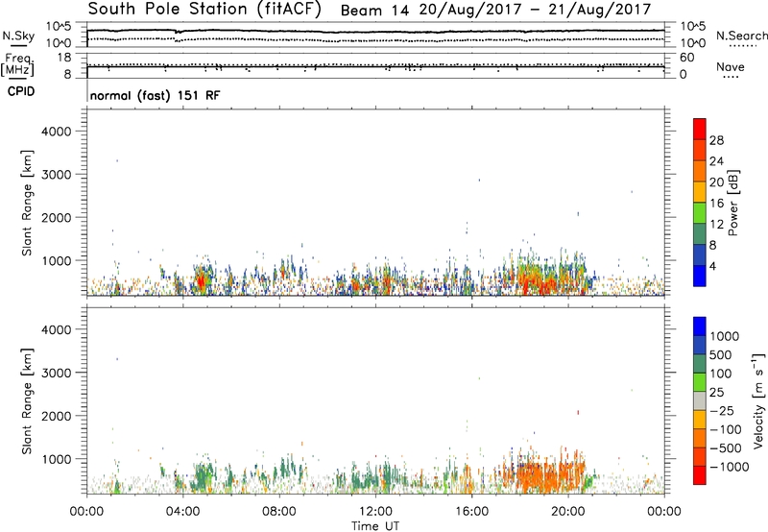This screenshot has height=532, width=768.
Task: Click the '28' tick on power colorbar
Action: (x=716, y=140)
